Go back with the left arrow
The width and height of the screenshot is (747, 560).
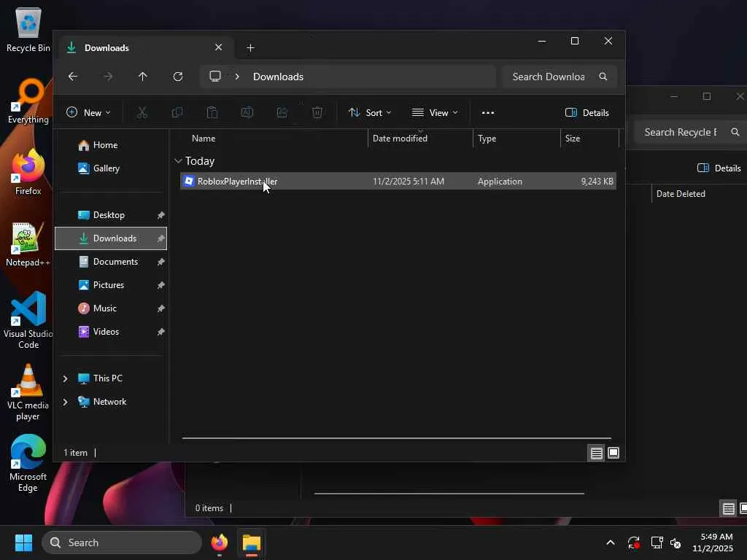point(73,77)
